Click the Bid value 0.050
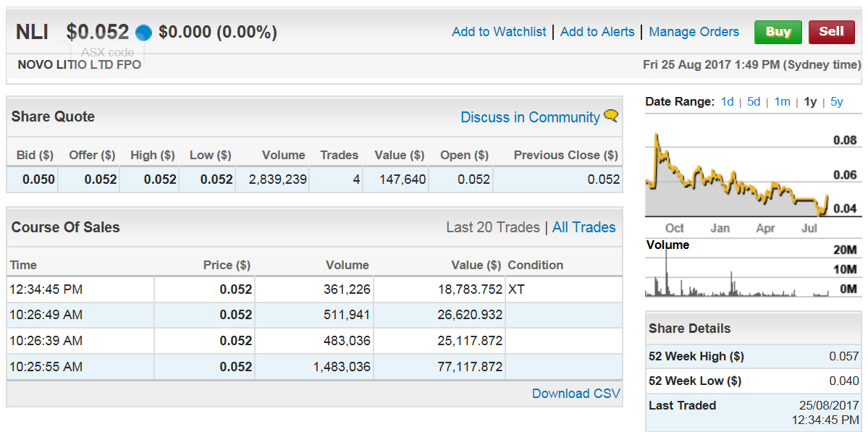 39,179
